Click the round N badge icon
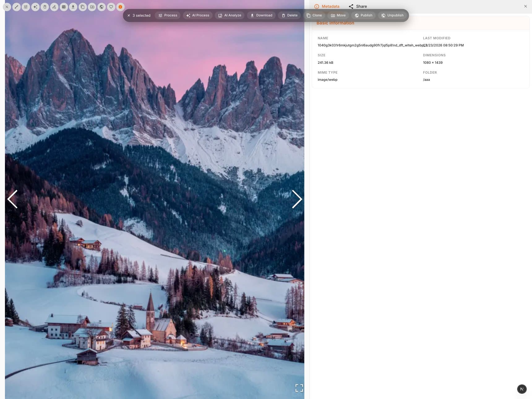532x399 pixels. pyautogui.click(x=522, y=389)
